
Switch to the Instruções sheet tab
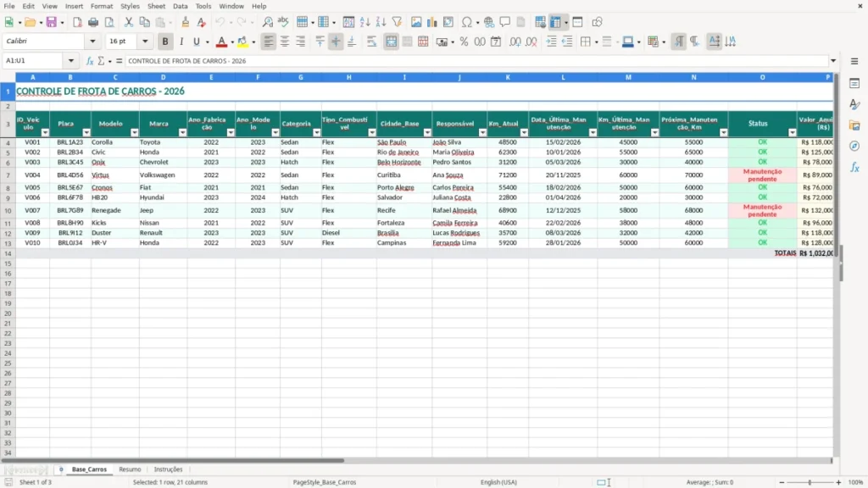169,469
